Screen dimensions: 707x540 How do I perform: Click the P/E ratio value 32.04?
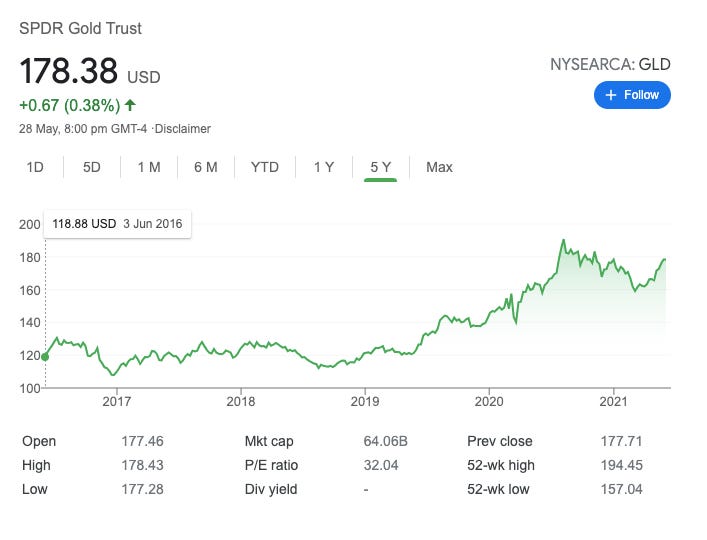tap(381, 465)
